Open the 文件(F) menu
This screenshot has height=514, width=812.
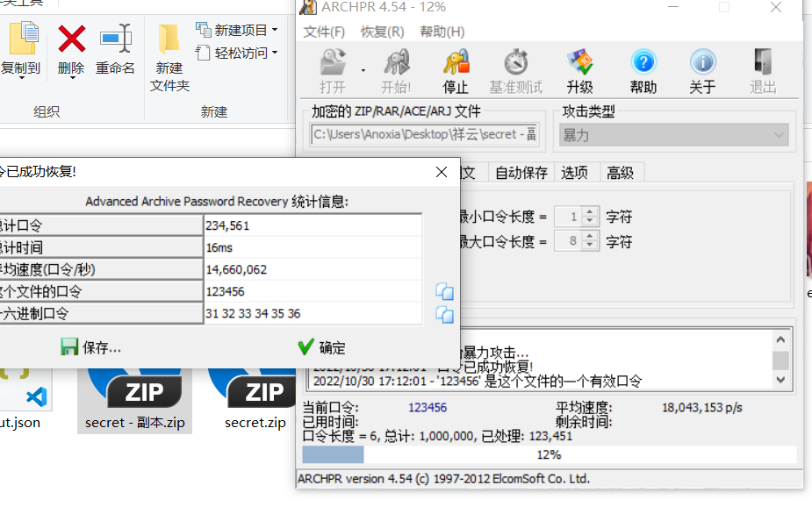point(324,32)
